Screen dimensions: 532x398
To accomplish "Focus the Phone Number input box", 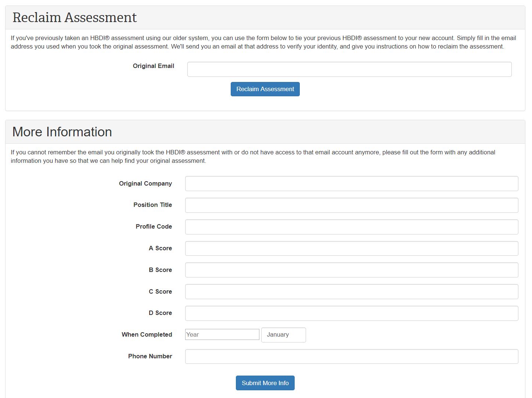I will click(351, 356).
